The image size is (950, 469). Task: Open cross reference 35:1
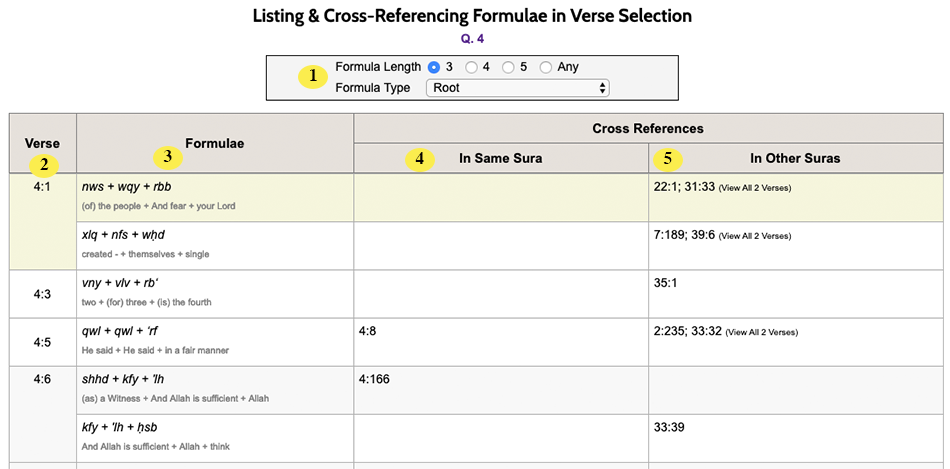(667, 283)
